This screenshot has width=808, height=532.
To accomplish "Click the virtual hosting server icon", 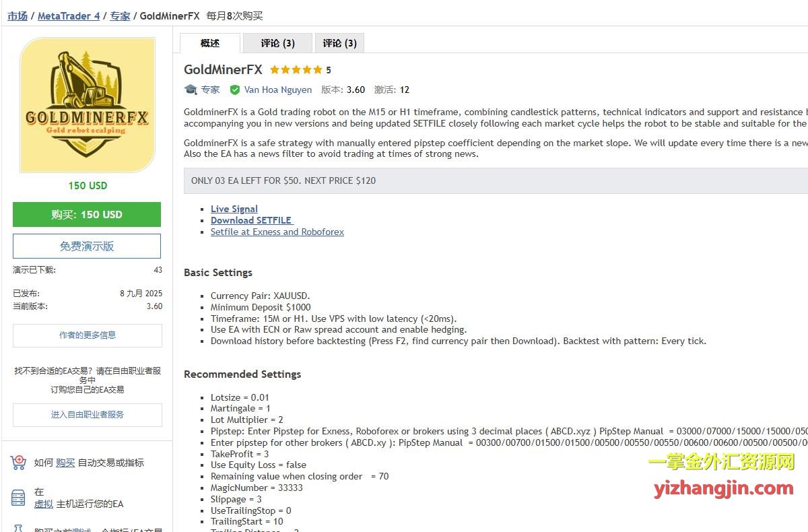I will (x=18, y=498).
